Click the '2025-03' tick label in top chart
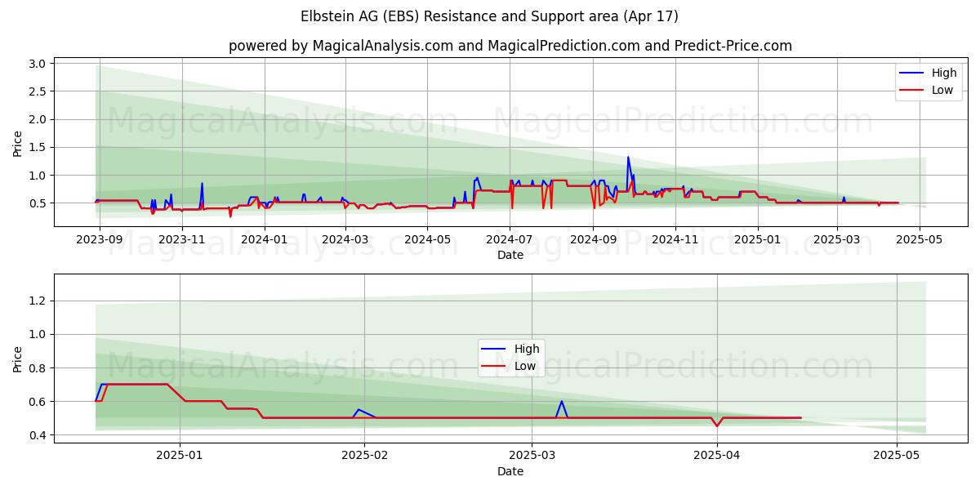 pos(838,239)
